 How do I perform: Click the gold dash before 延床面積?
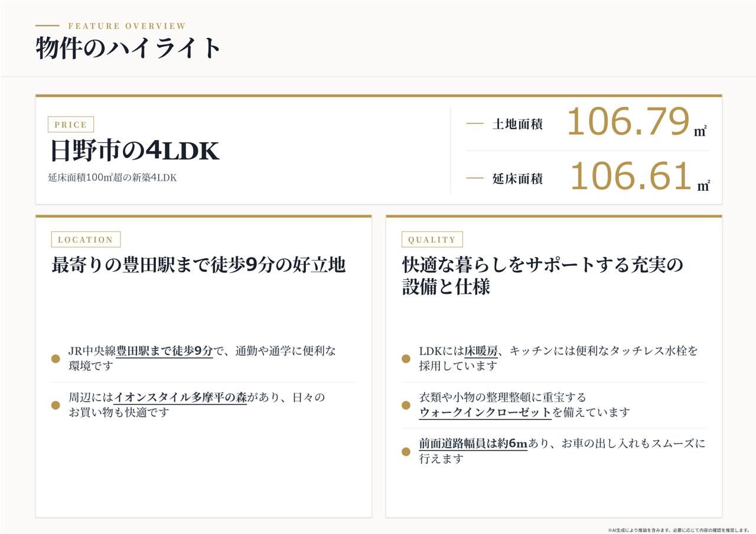475,178
